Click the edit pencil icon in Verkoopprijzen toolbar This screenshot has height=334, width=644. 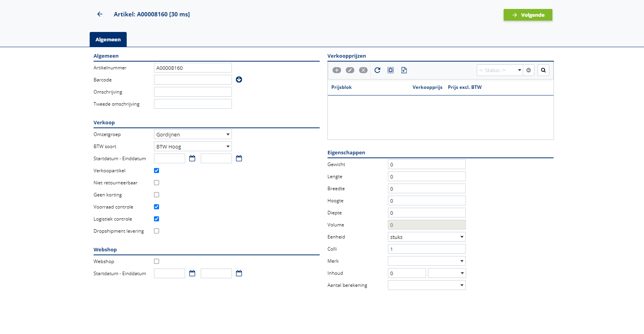point(350,70)
